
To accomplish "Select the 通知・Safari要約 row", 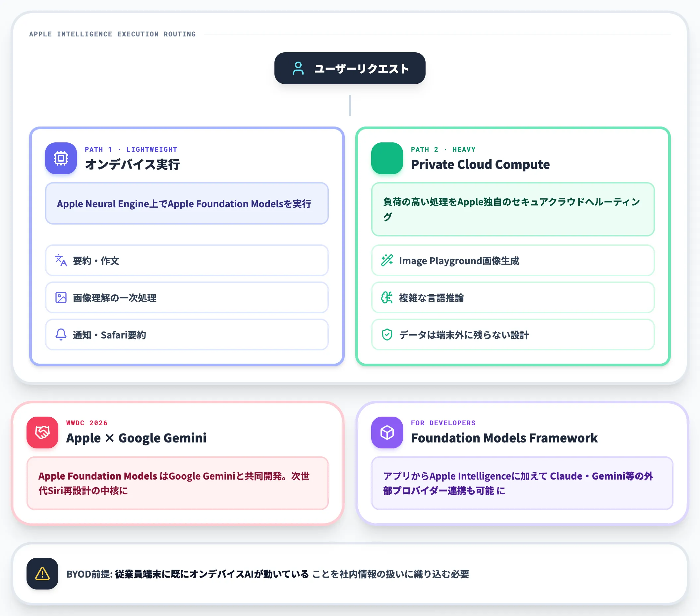I will click(x=187, y=334).
